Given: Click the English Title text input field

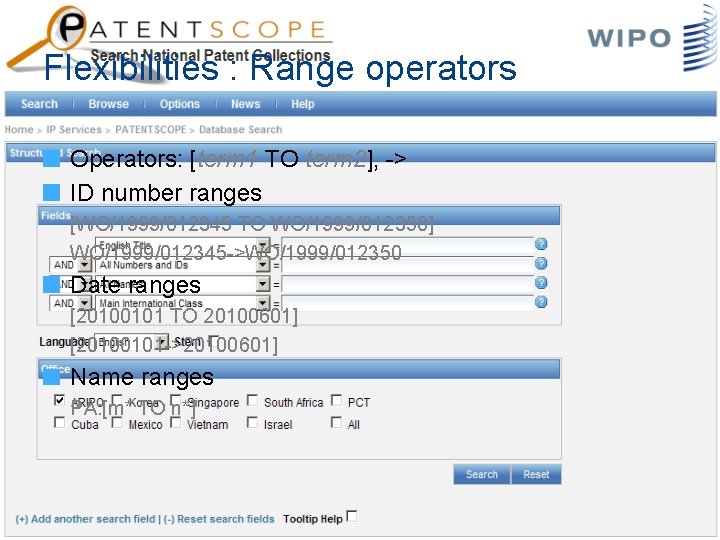Looking at the screenshot, I should pyautogui.click(x=408, y=246).
